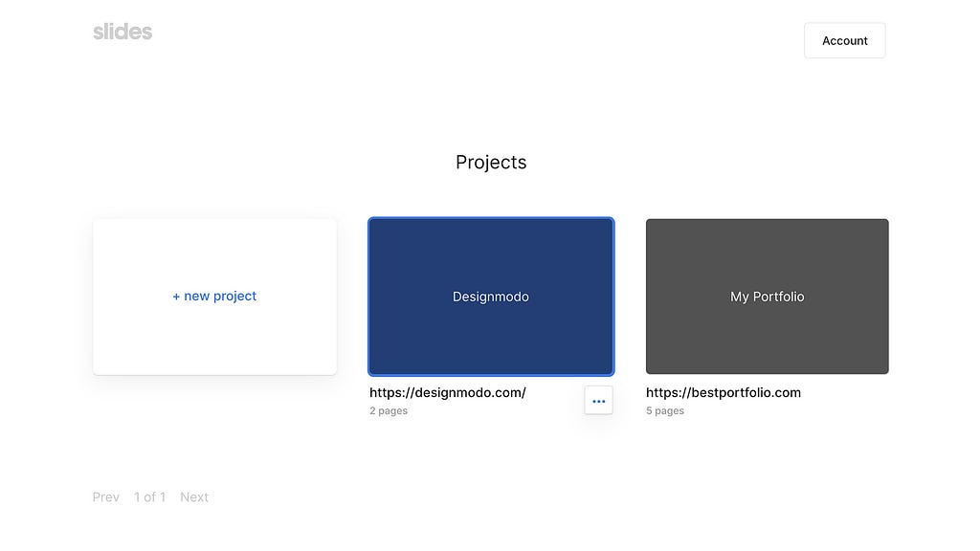This screenshot has width=980, height=551.
Task: Open the Account button
Action: tap(844, 40)
